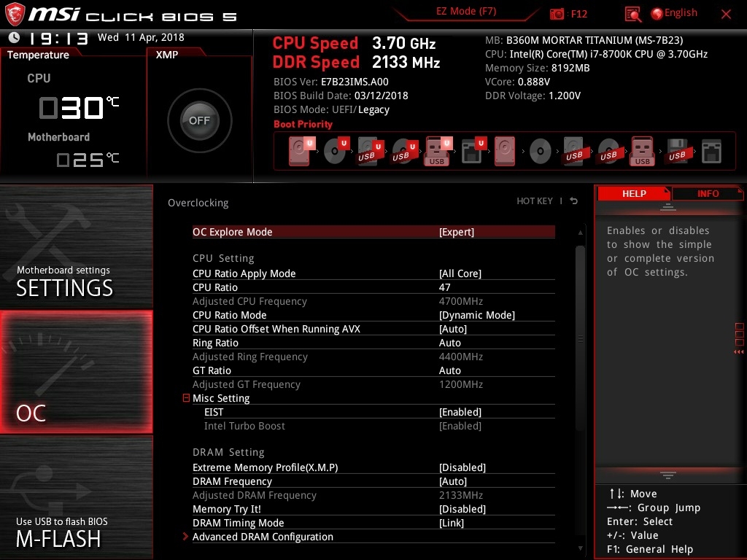Collapse the Misc Setting group
747x560 pixels.
pyautogui.click(x=186, y=397)
